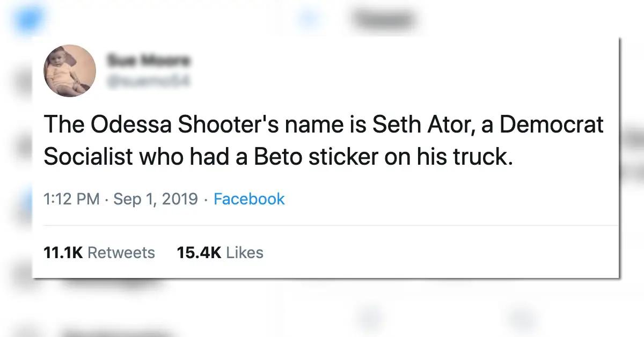
Task: View the 15.4K Likes list
Action: click(x=220, y=252)
